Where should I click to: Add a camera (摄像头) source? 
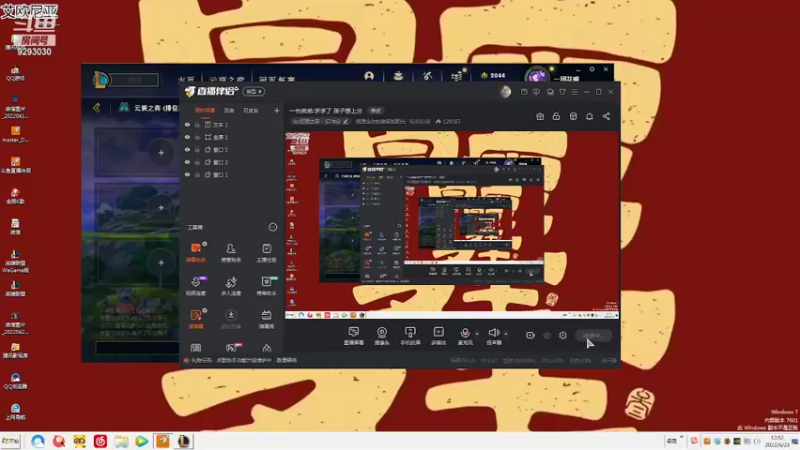382,335
